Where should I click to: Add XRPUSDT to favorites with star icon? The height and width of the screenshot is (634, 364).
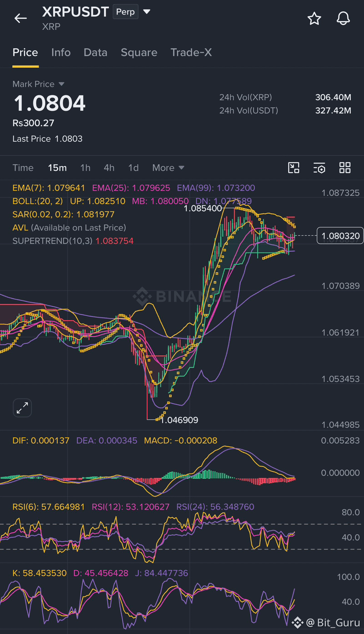(x=314, y=18)
